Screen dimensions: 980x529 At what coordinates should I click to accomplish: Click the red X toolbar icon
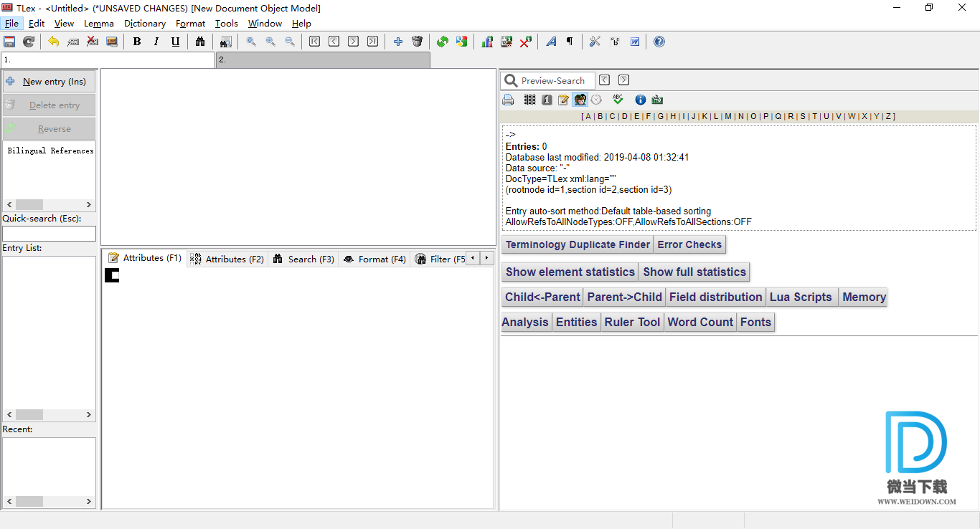pyautogui.click(x=526, y=42)
